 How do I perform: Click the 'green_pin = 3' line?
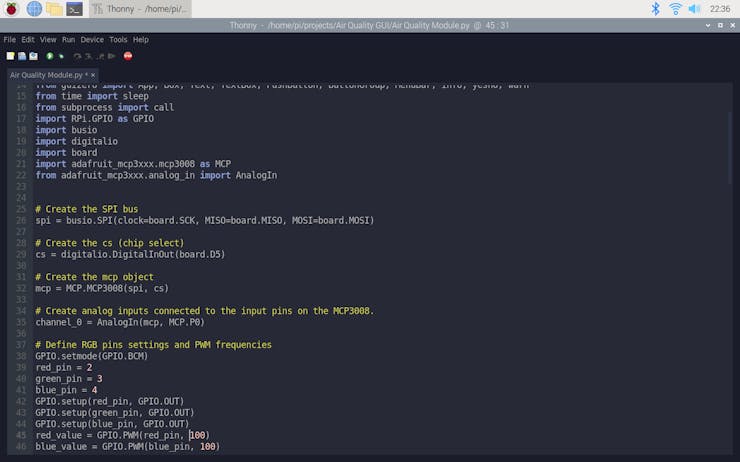(69, 379)
